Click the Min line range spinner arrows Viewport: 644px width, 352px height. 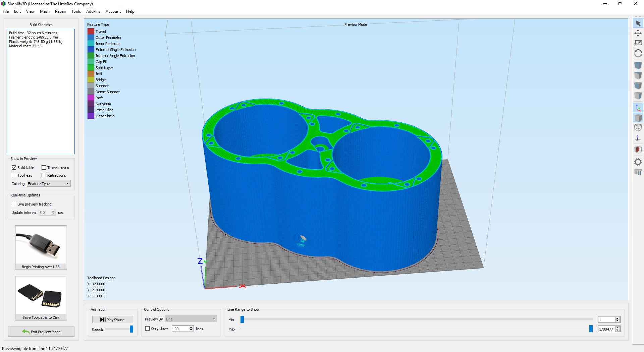[x=618, y=320]
